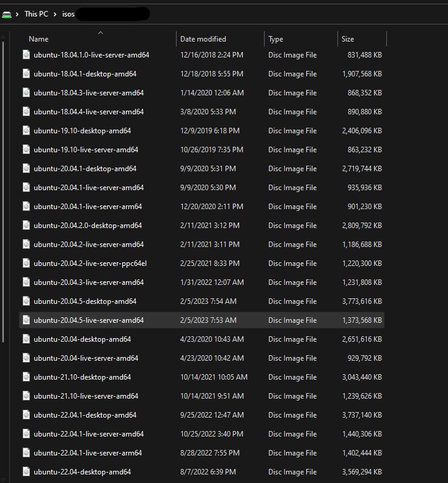This screenshot has height=483, width=448.
Task: Open the isos breadcrumb folder
Action: [68, 14]
